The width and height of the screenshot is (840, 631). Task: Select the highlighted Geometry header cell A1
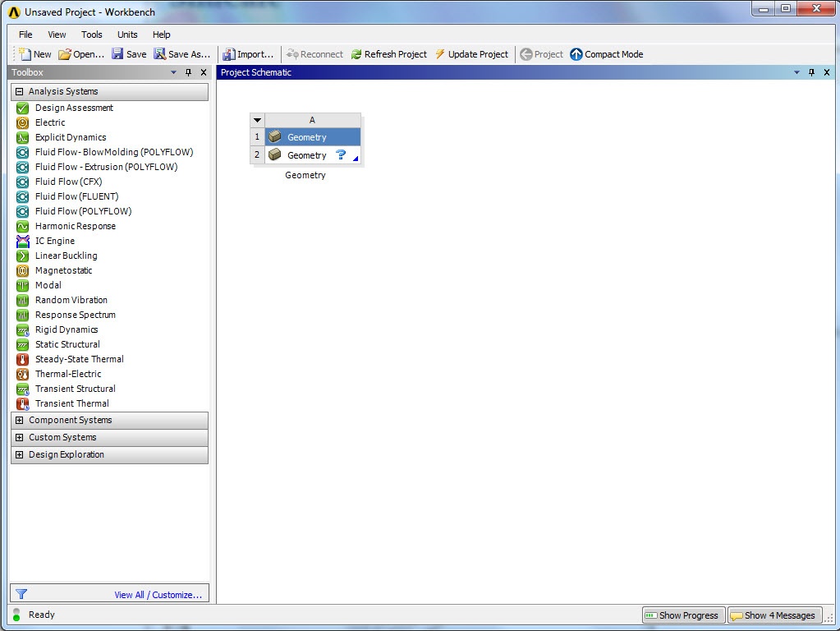pos(313,137)
